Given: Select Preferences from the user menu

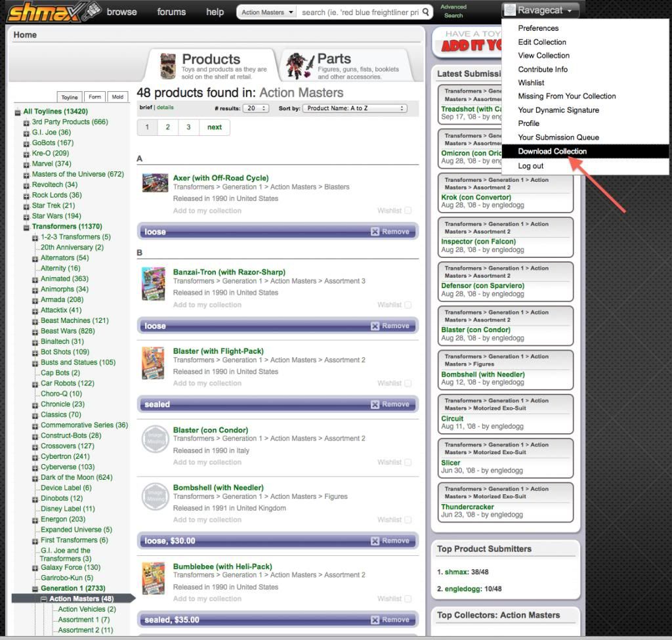Looking at the screenshot, I should click(x=538, y=28).
